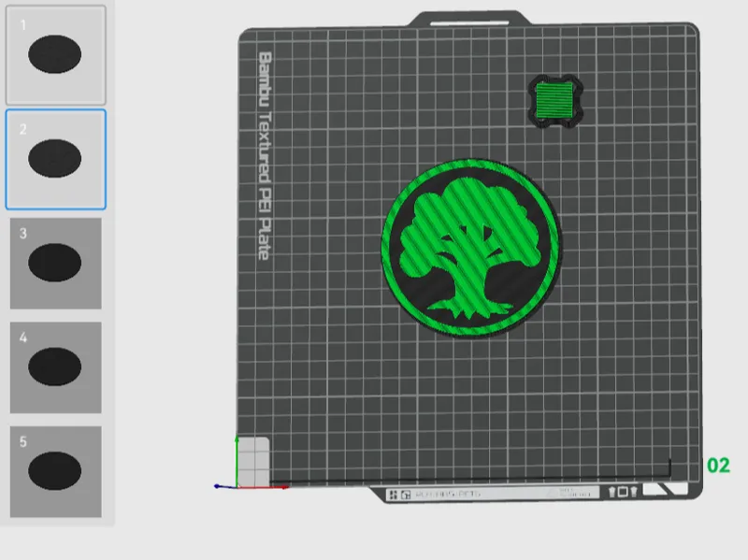Image resolution: width=748 pixels, height=560 pixels.
Task: Click the Bambu Textured PEI Plate label
Action: coord(266,156)
